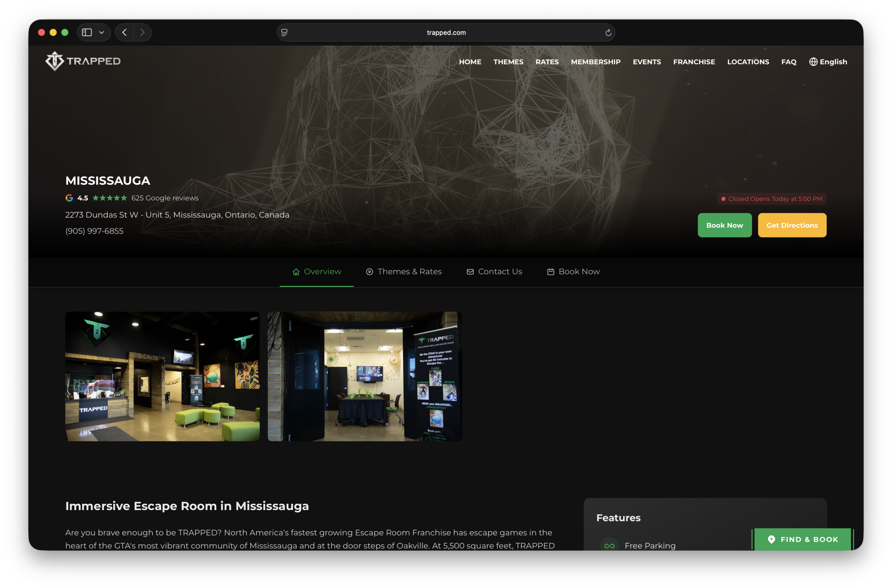This screenshot has width=892, height=588.
Task: Click the Google logo beside the rating
Action: [69, 198]
